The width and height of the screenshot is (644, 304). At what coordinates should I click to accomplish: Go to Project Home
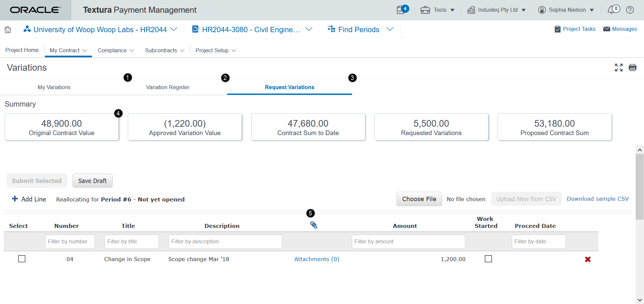point(22,50)
